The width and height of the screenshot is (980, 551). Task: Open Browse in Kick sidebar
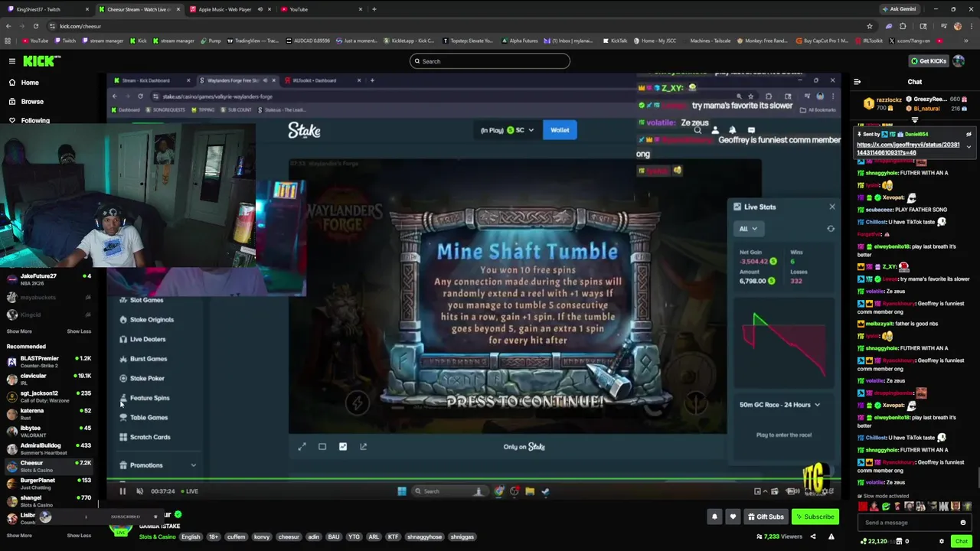(x=32, y=102)
